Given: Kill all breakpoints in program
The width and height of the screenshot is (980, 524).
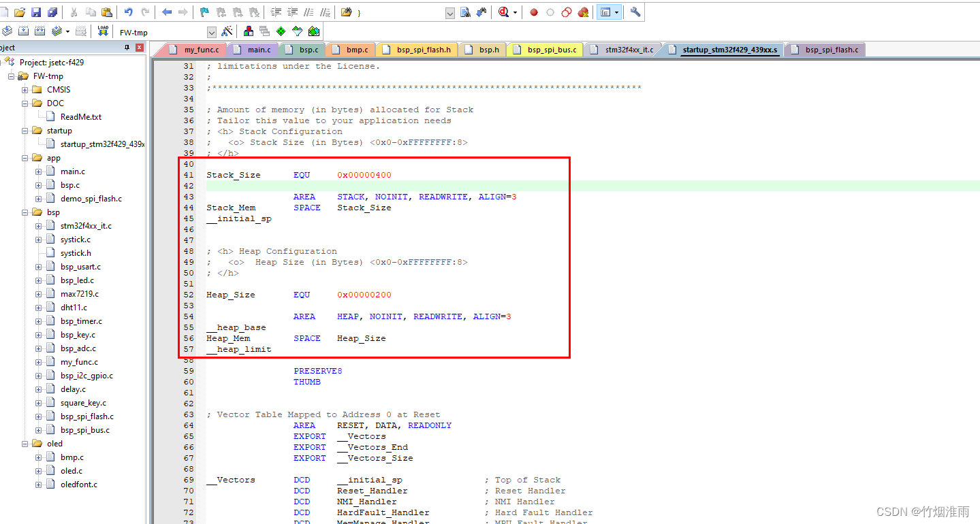Looking at the screenshot, I should [x=584, y=12].
